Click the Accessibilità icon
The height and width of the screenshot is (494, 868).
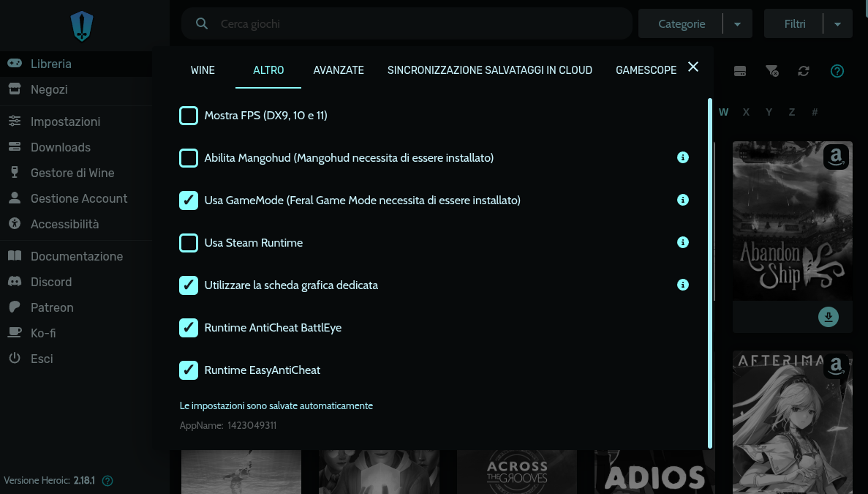(15, 223)
